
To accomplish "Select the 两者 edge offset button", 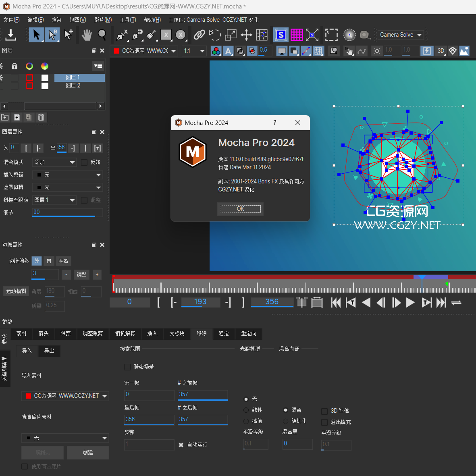I will 63,261.
